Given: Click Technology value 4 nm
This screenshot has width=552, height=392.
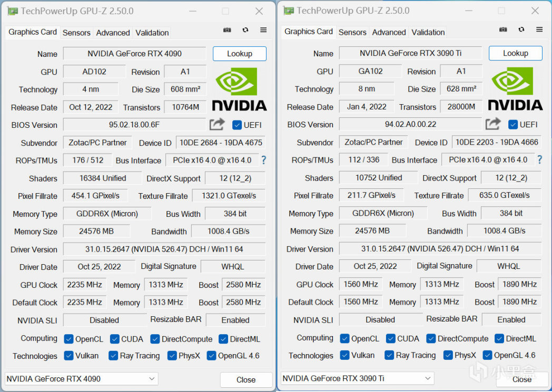Looking at the screenshot, I should [x=91, y=89].
